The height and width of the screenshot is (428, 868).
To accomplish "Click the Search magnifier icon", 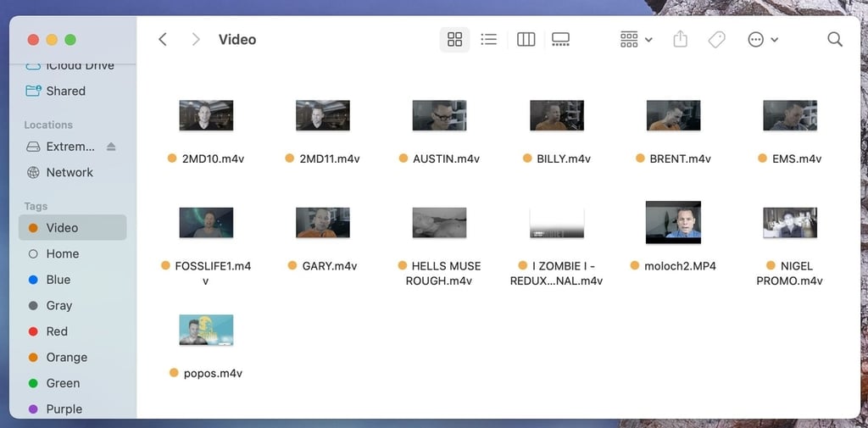I will (x=835, y=39).
